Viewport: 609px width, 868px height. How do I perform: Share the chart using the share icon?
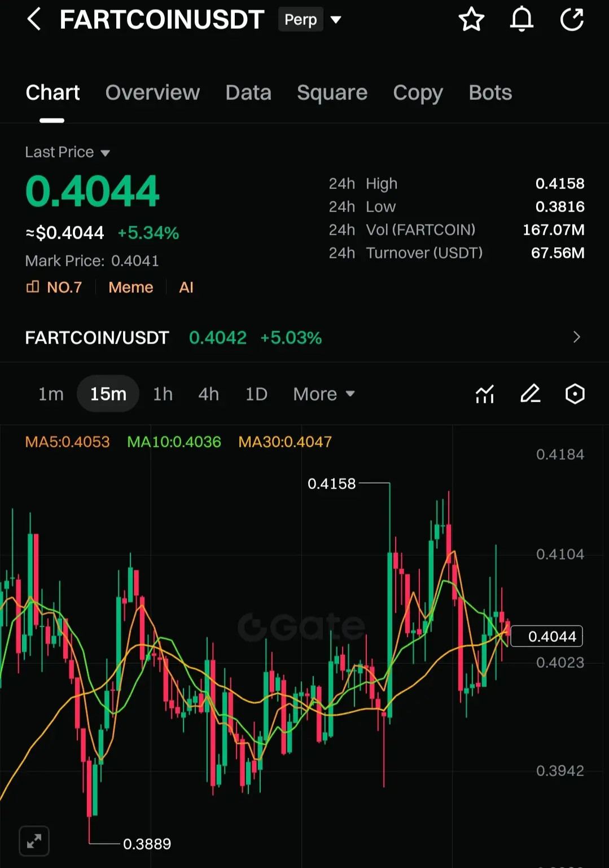click(x=572, y=19)
